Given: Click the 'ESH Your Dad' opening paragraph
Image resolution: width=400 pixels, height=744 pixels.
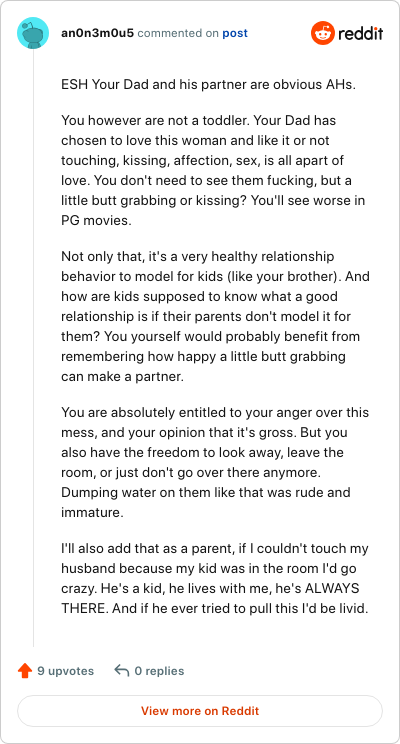Looking at the screenshot, I should click(208, 85).
